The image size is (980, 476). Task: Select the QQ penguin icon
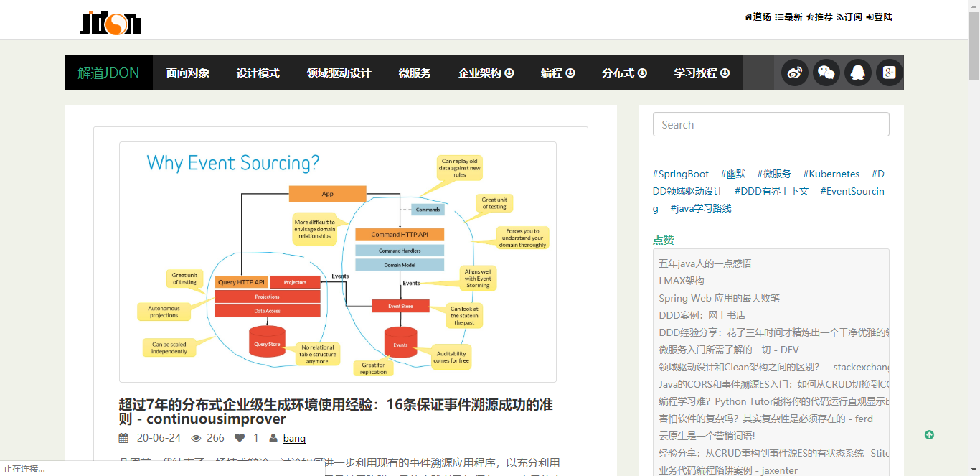[858, 73]
